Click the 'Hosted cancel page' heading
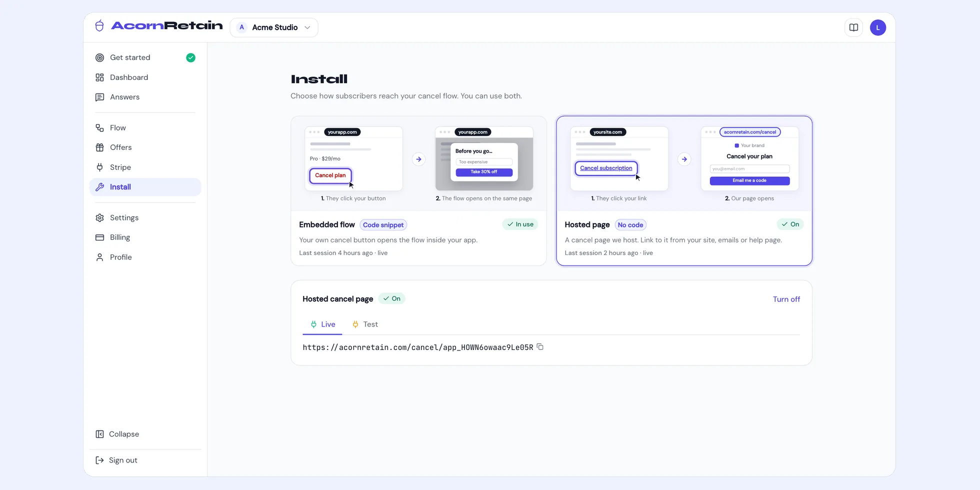The image size is (980, 490). click(x=337, y=299)
